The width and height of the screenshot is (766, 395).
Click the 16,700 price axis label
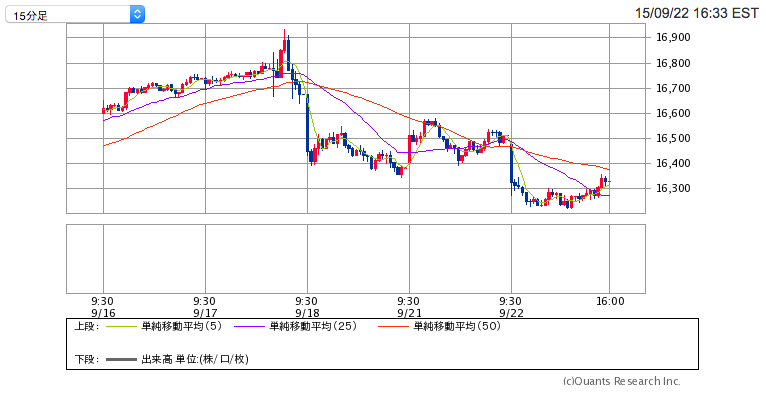(x=673, y=88)
